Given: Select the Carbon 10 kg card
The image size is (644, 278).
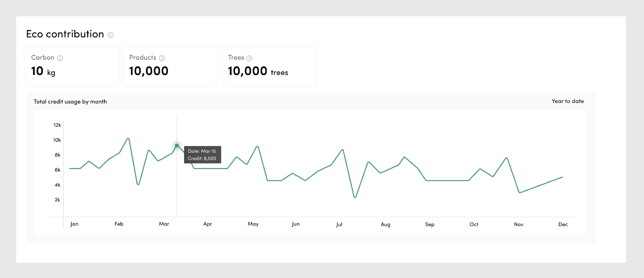Looking at the screenshot, I should (x=73, y=66).
